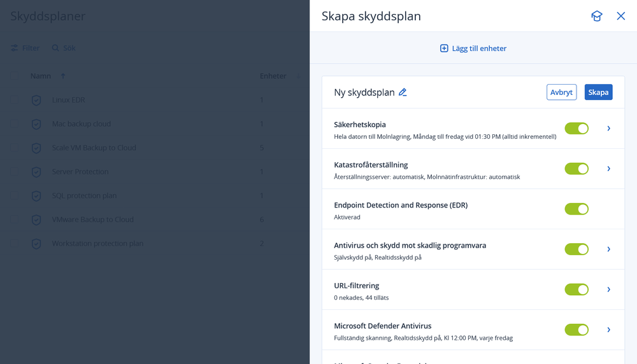The width and height of the screenshot is (637, 364).
Task: Switch off the Katastrofåterställning toggle
Action: click(576, 169)
